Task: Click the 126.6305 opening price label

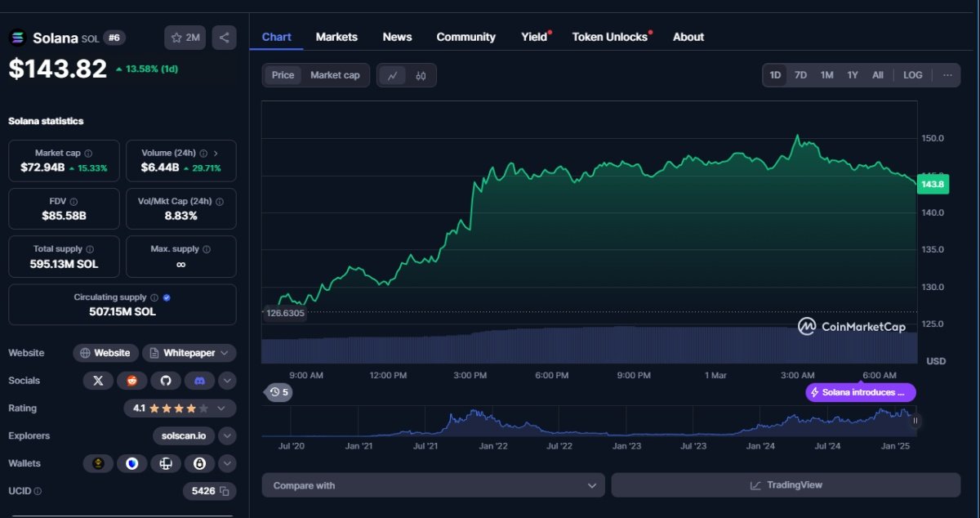Action: tap(285, 313)
